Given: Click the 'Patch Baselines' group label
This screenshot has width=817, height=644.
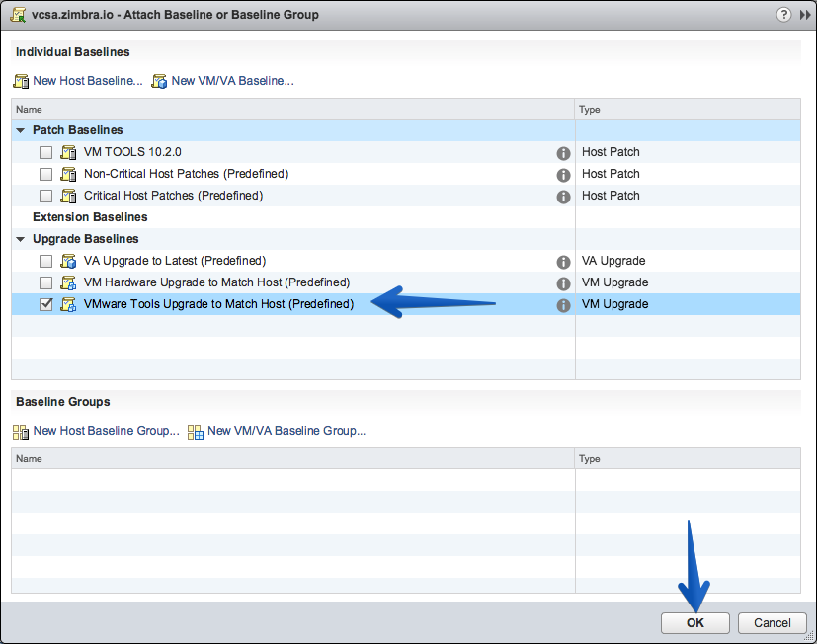Looking at the screenshot, I should pyautogui.click(x=78, y=130).
